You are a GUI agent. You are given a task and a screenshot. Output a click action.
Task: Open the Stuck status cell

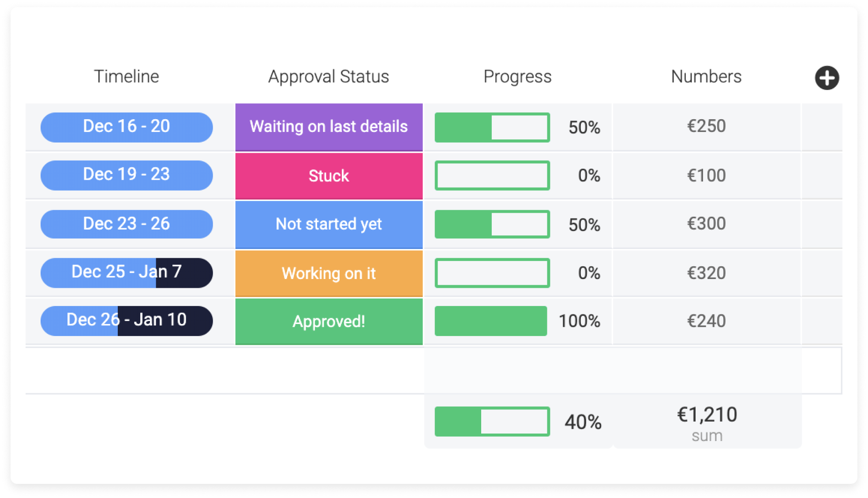click(329, 176)
